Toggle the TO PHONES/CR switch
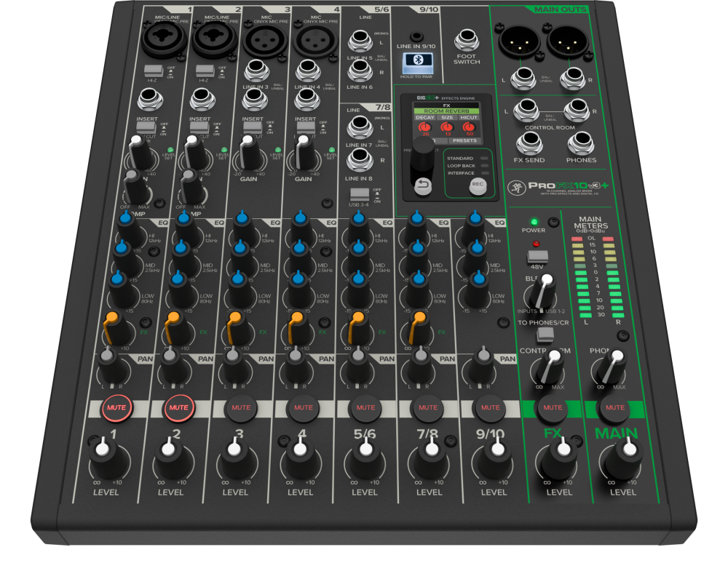This screenshot has height=582, width=728. (x=545, y=334)
